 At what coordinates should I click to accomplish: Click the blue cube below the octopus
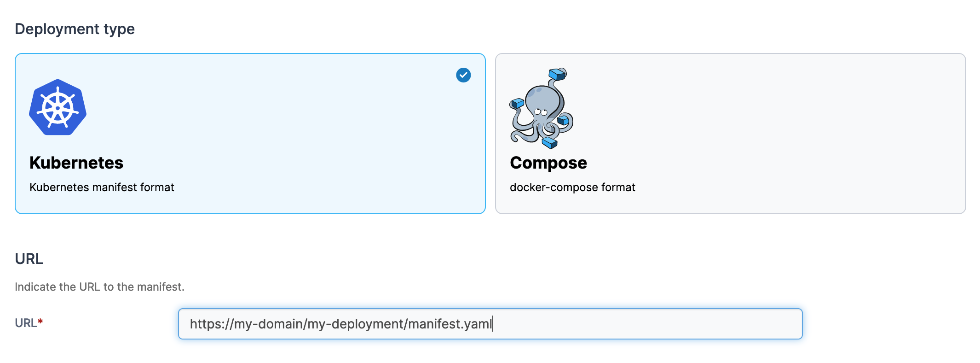point(549,143)
